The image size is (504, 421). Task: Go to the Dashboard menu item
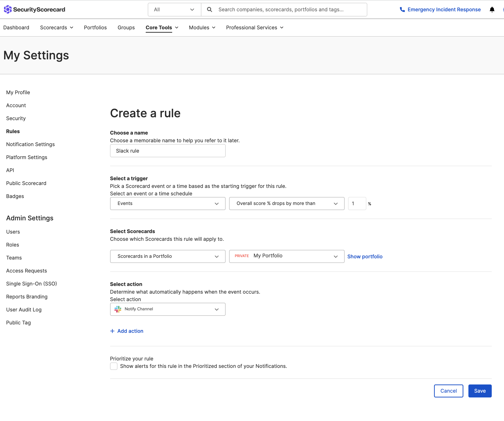[16, 27]
